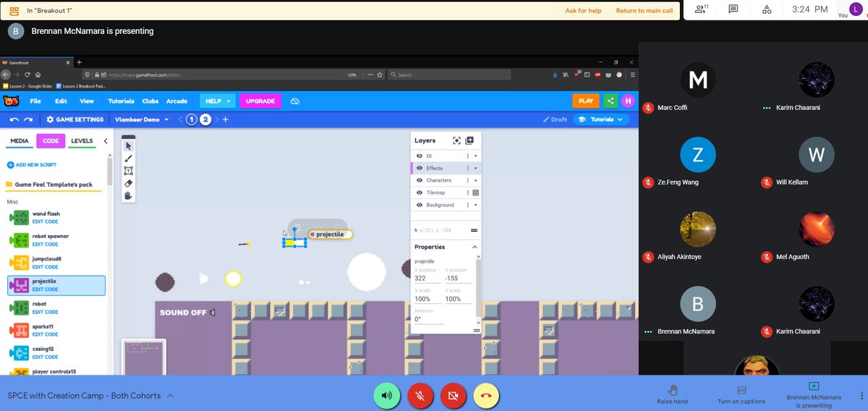Open the purple H user avatar

click(629, 101)
